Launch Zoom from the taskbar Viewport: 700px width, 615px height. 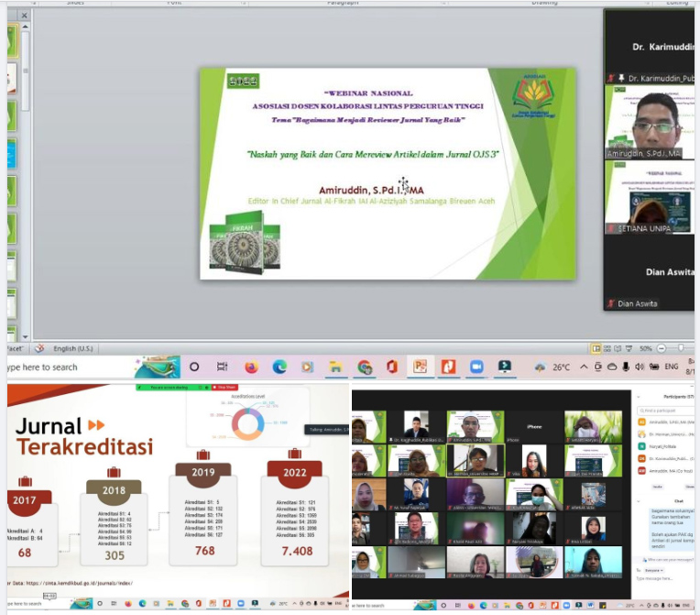[x=476, y=367]
